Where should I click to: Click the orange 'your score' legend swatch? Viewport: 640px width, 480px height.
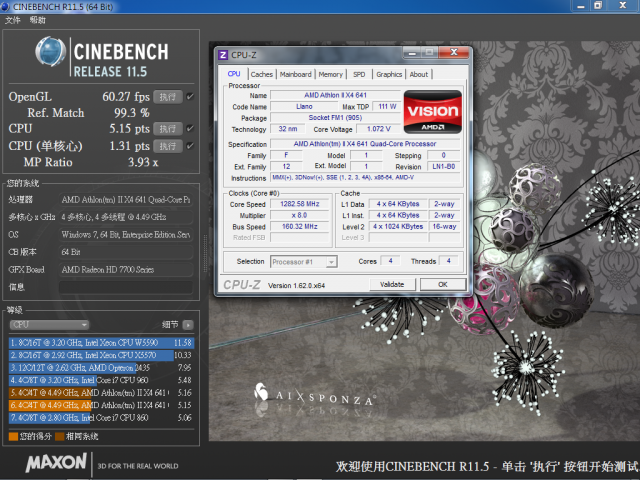[13, 437]
